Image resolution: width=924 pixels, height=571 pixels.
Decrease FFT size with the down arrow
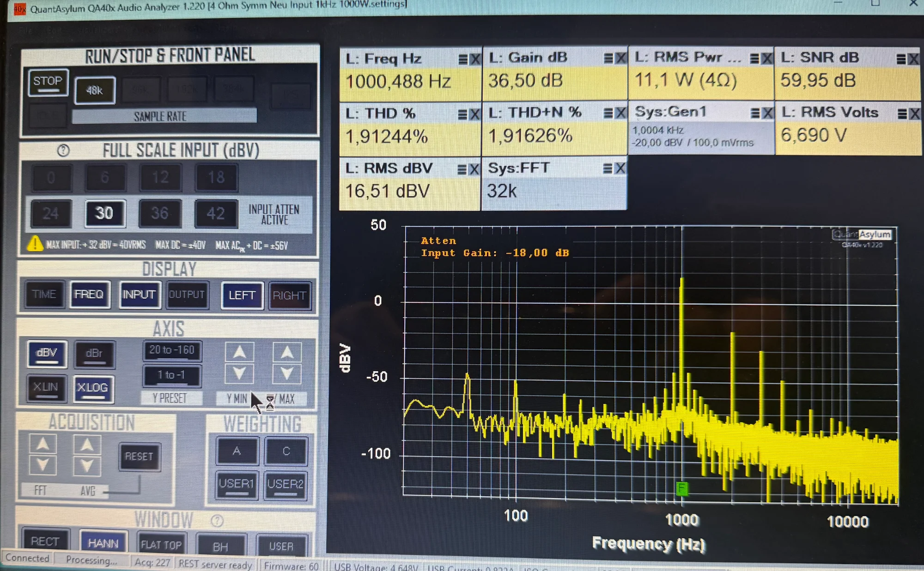tap(43, 465)
